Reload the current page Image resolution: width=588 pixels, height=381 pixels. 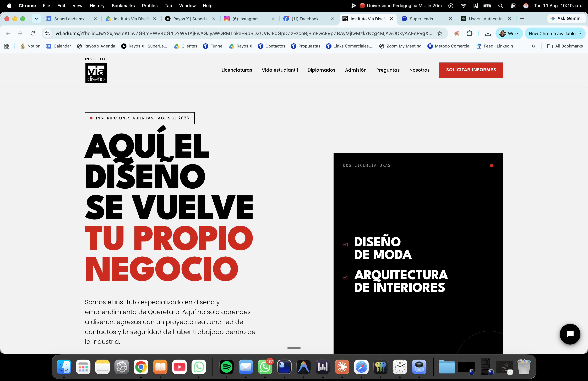33,33
